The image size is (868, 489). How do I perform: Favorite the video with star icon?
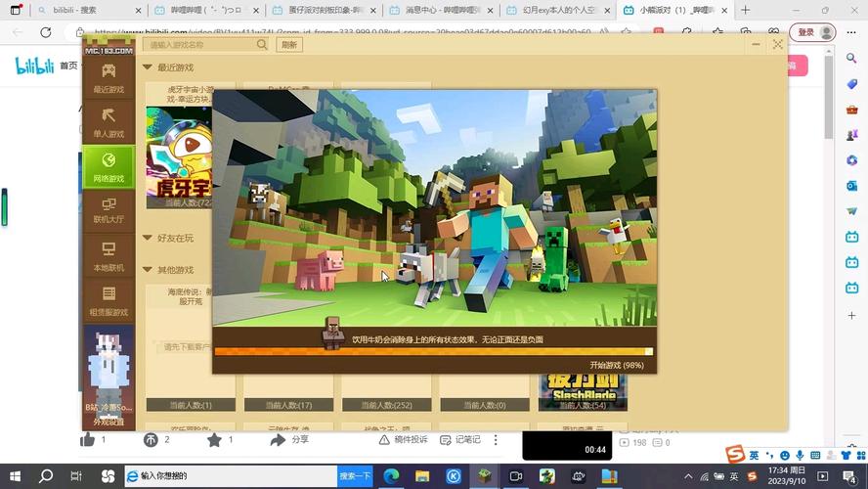click(214, 440)
